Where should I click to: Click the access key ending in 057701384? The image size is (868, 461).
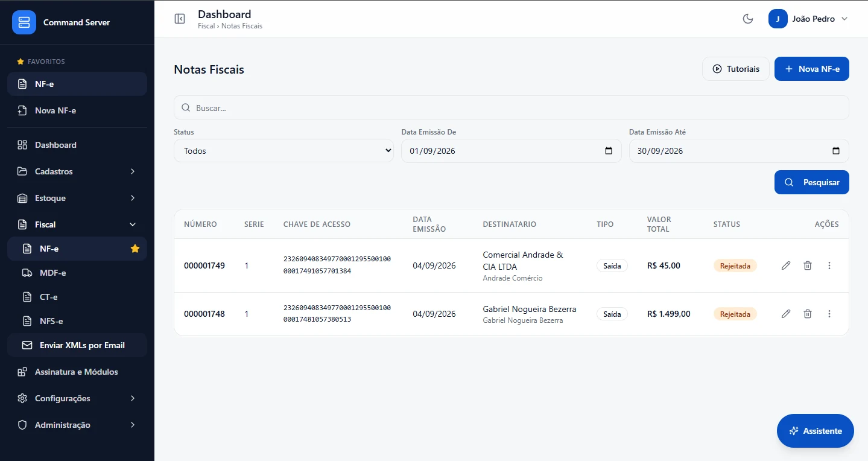coord(337,265)
